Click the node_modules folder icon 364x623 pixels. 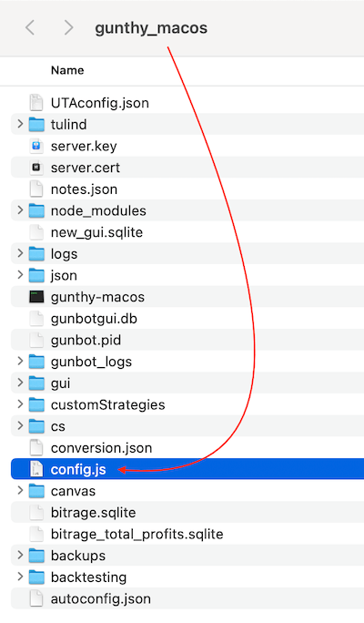(36, 210)
